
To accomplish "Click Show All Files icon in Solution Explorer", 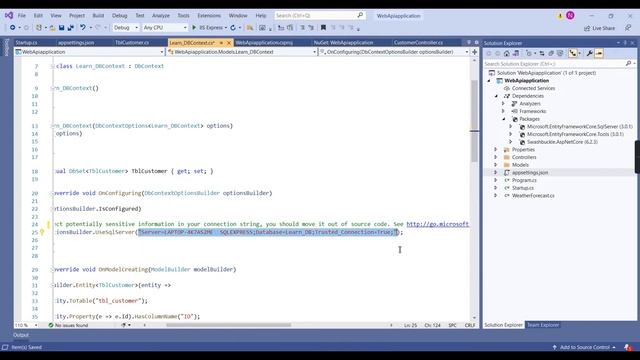I will [x=560, y=53].
